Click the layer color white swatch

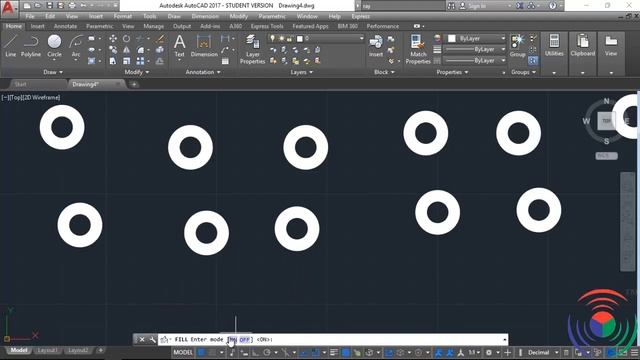(300, 39)
